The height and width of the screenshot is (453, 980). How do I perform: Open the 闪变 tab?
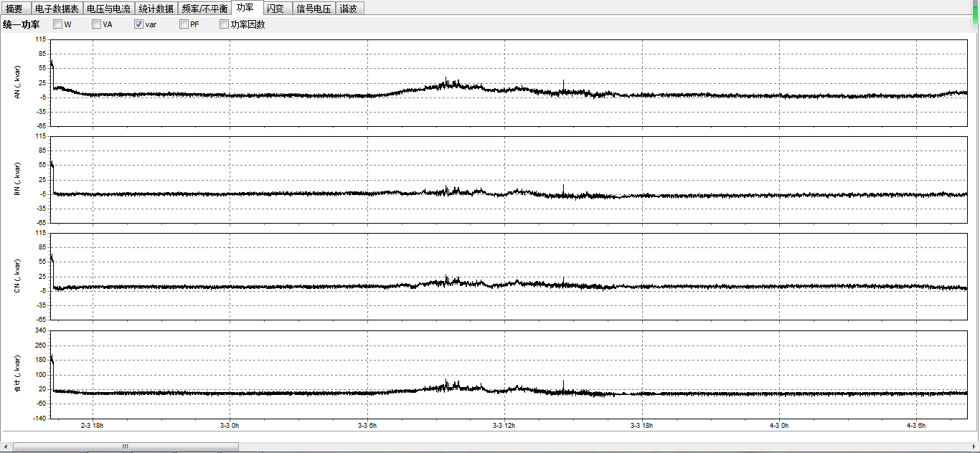pyautogui.click(x=275, y=9)
